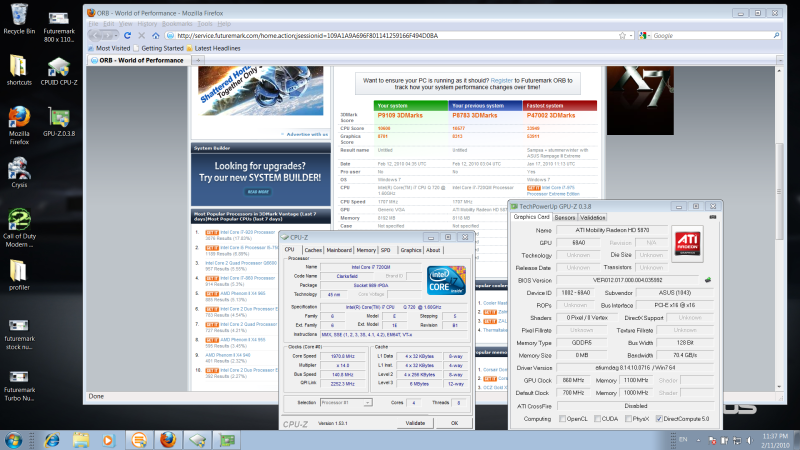Open Windows Start orb

point(13,440)
